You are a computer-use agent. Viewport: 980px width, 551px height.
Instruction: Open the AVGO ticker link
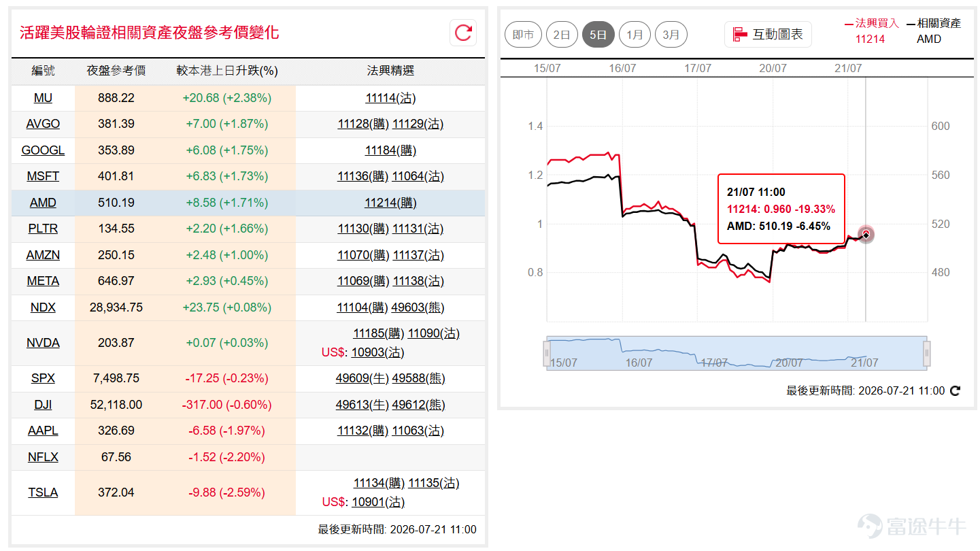(x=43, y=124)
